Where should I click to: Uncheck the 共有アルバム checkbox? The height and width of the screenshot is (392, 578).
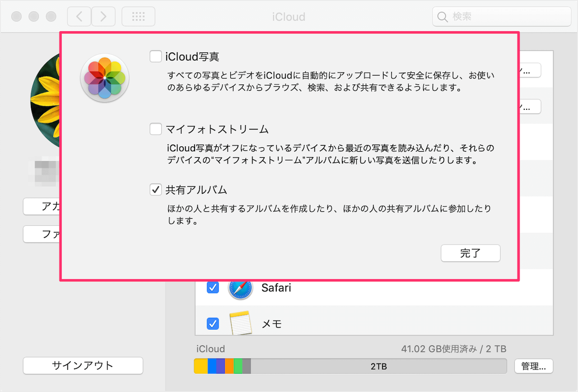(x=156, y=190)
